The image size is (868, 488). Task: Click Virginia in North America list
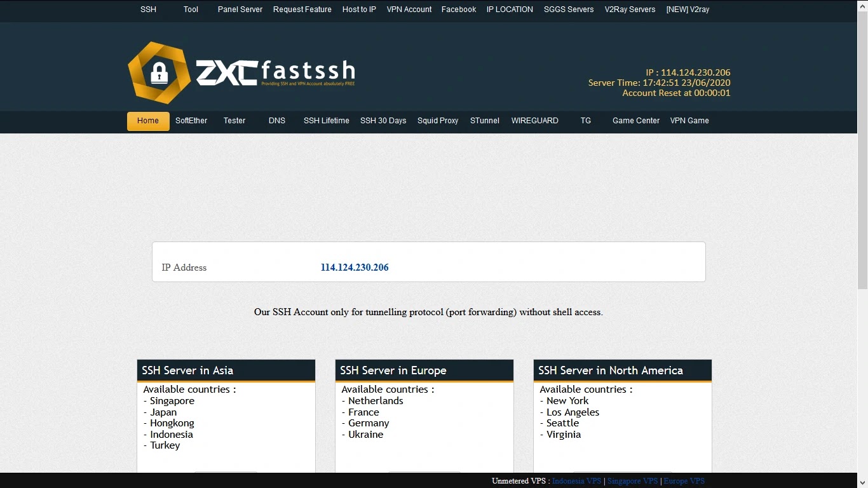click(564, 435)
